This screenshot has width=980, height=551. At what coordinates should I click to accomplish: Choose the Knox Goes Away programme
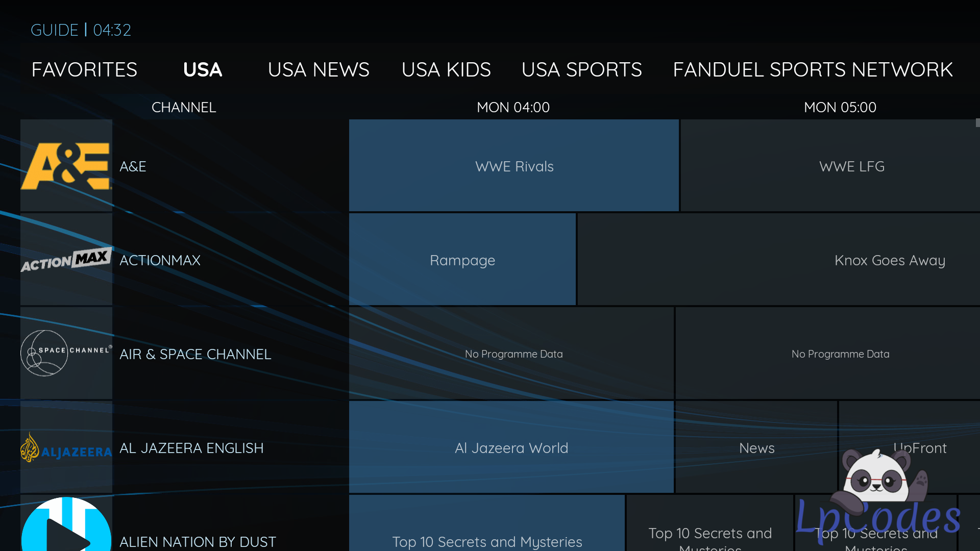coord(779,259)
